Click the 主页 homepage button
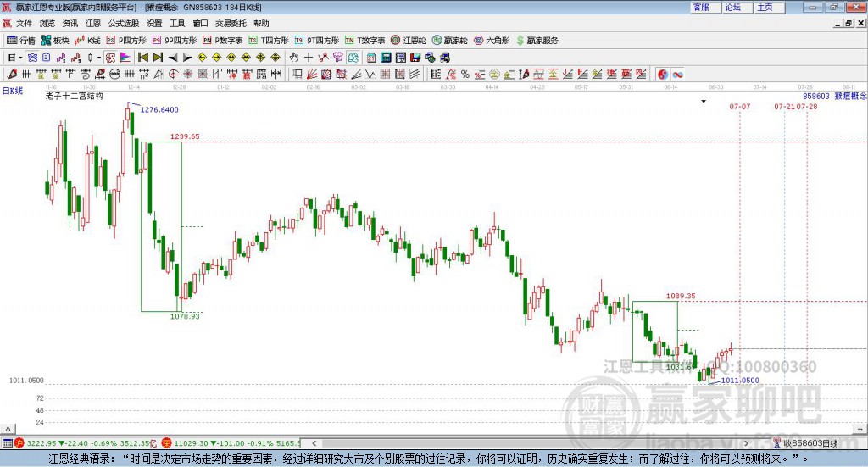This screenshot has width=868, height=467. [x=768, y=7]
